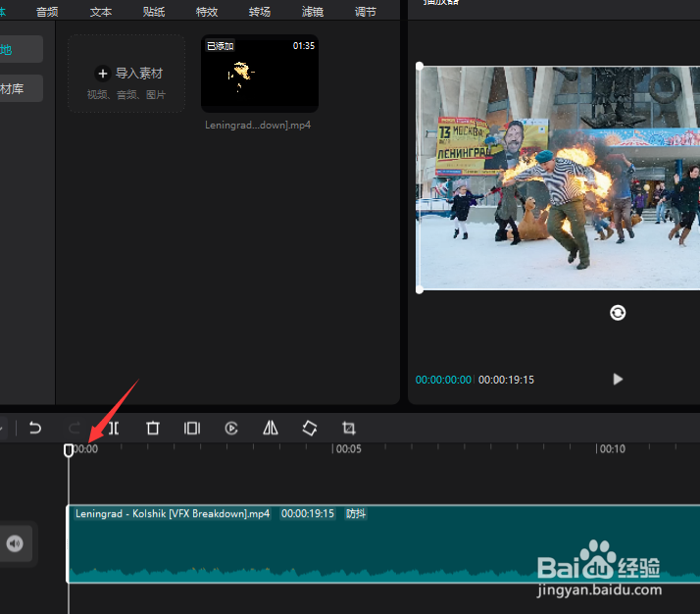Click the undo arrow in timeline toolbar

[x=35, y=429]
